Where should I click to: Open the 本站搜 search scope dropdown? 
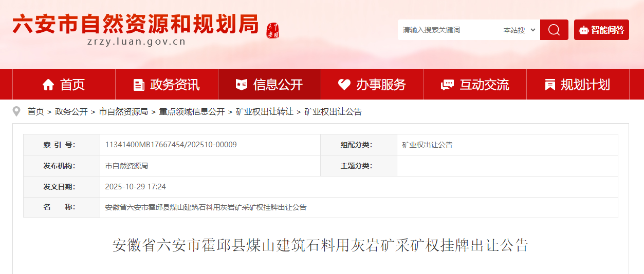coord(519,30)
